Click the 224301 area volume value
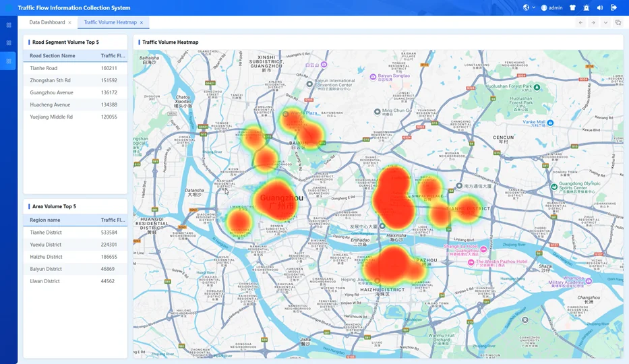The width and height of the screenshot is (629, 364). tap(109, 245)
